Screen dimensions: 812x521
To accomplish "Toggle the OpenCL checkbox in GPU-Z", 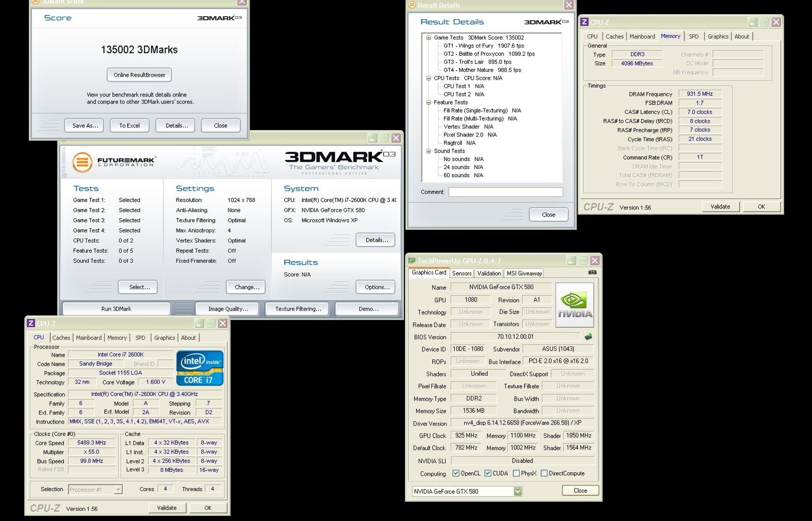I will 456,473.
